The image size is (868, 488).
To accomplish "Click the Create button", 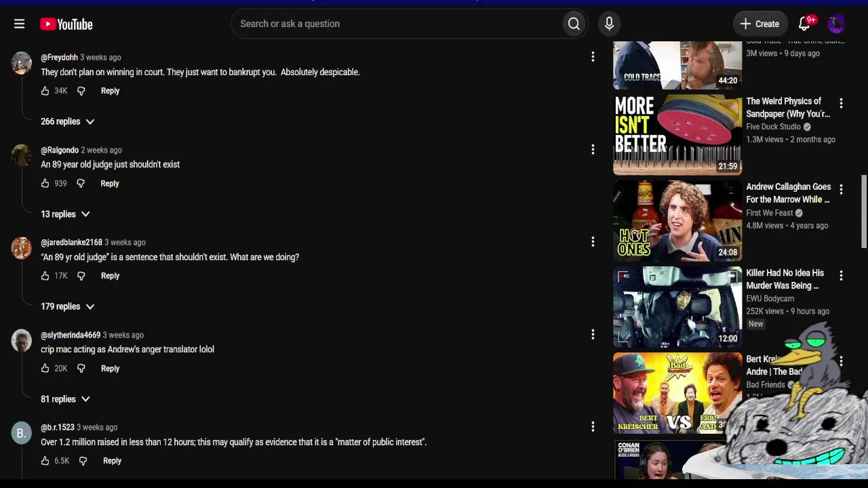I will (760, 24).
